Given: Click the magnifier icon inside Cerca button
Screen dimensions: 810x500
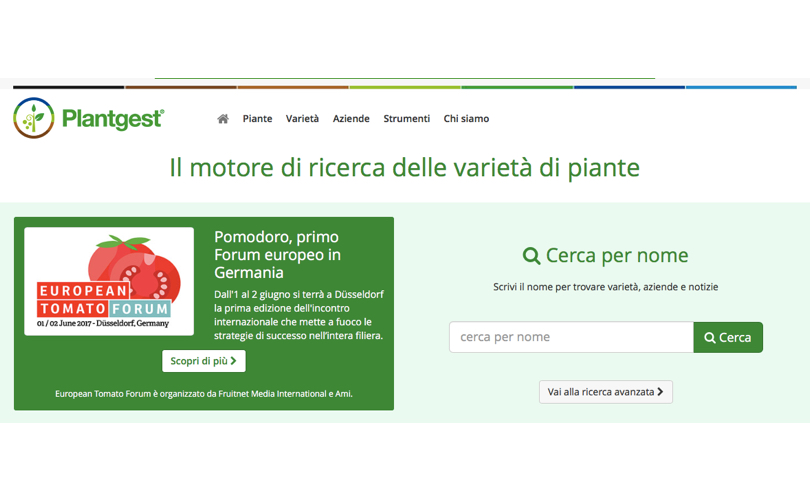Looking at the screenshot, I should pyautogui.click(x=710, y=338).
